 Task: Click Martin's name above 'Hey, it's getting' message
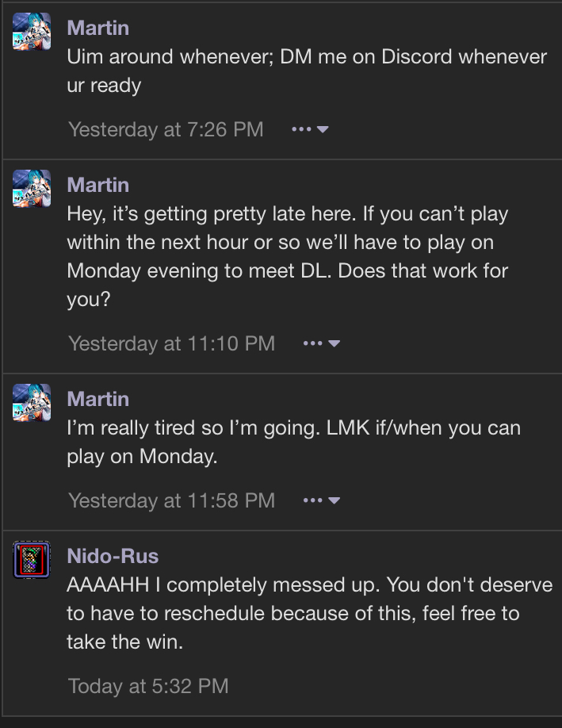click(98, 185)
